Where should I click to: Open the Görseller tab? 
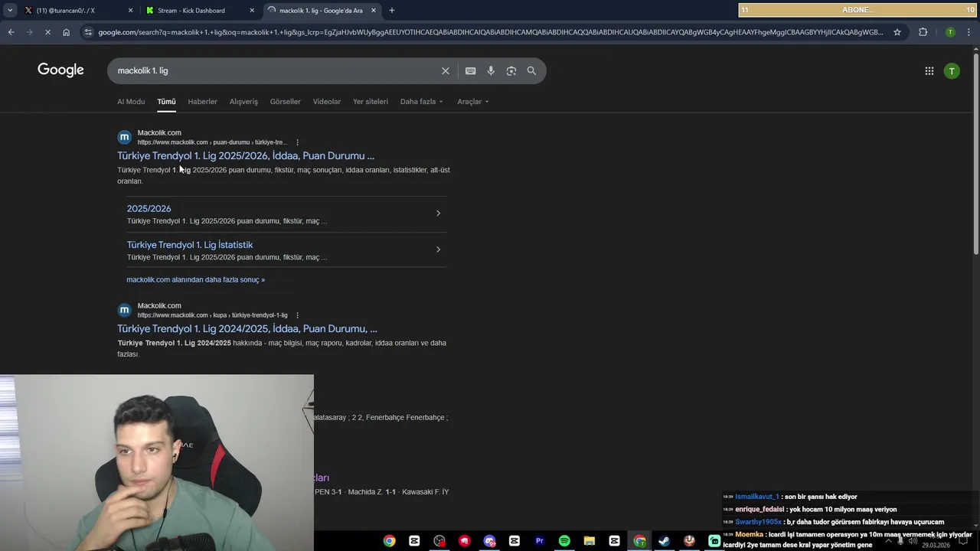[x=285, y=102]
